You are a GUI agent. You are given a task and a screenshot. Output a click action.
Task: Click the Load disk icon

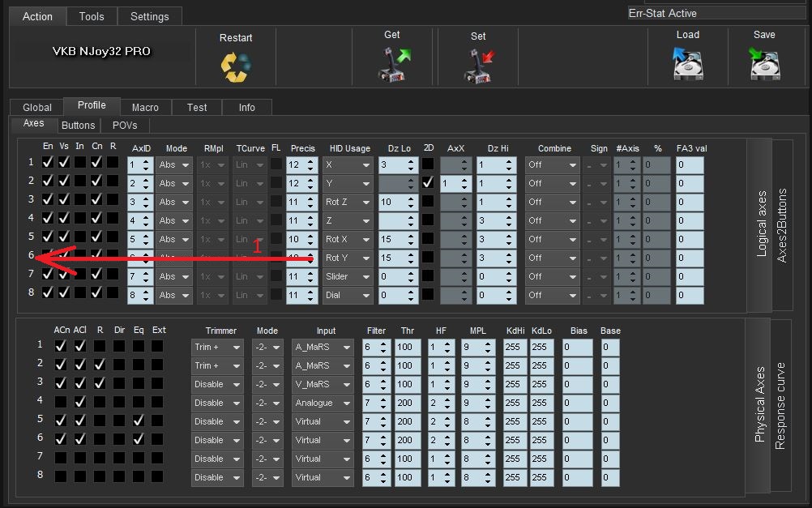[x=687, y=63]
